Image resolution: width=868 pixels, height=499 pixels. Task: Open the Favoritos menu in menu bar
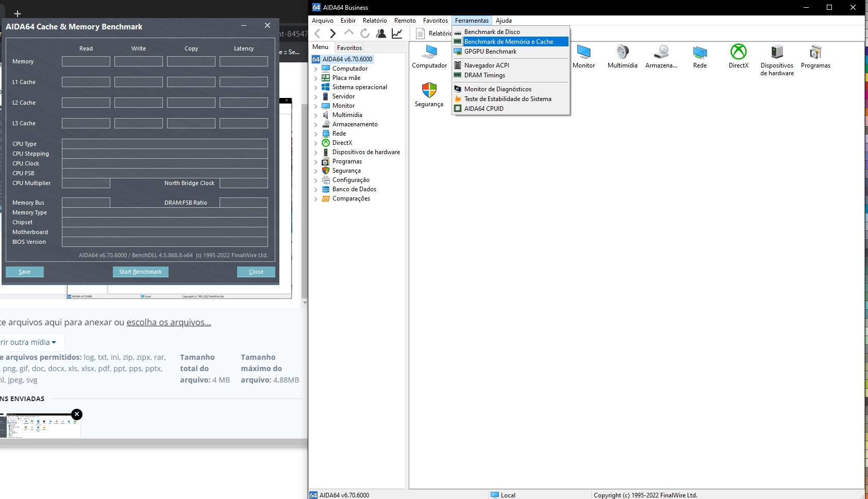point(436,21)
